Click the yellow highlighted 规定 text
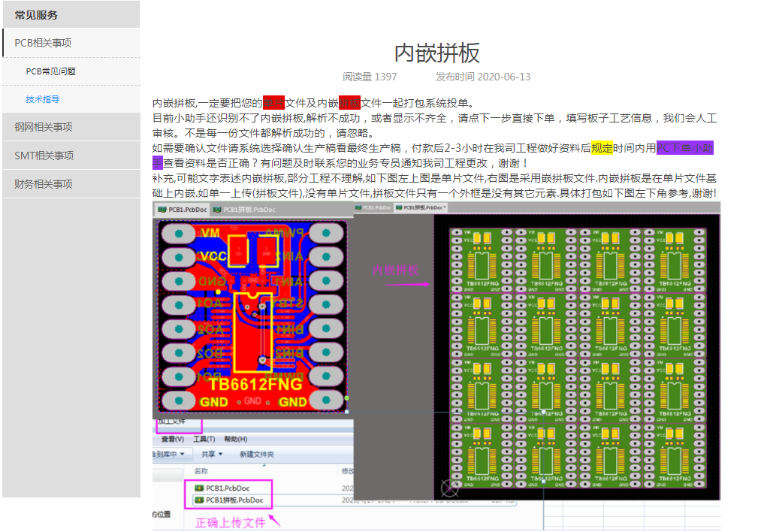The image size is (758, 532). tap(602, 148)
